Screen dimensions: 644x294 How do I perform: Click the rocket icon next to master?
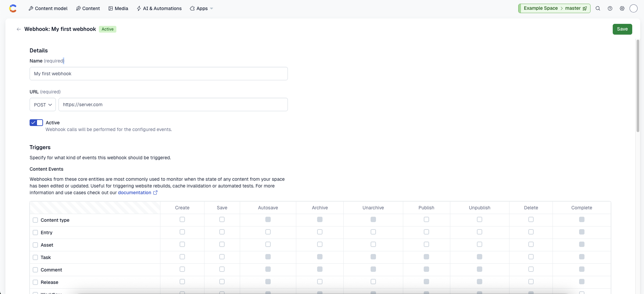[585, 8]
